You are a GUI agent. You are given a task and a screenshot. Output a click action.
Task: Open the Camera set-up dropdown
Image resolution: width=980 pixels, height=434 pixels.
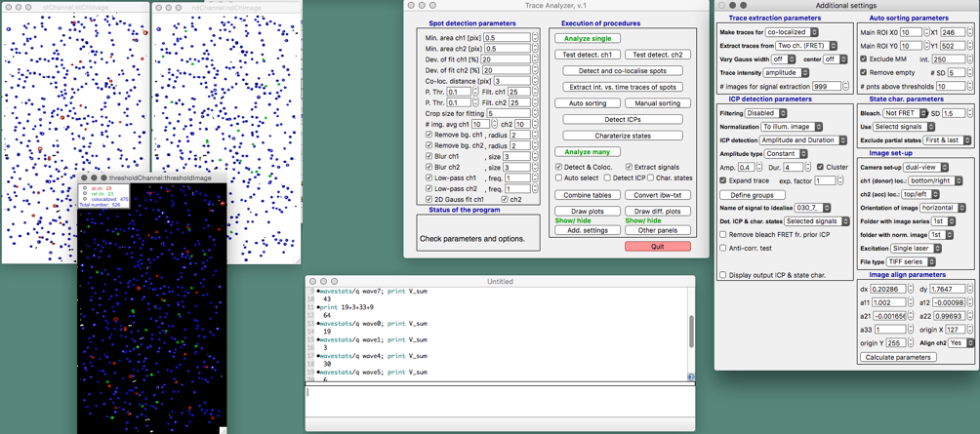click(924, 167)
